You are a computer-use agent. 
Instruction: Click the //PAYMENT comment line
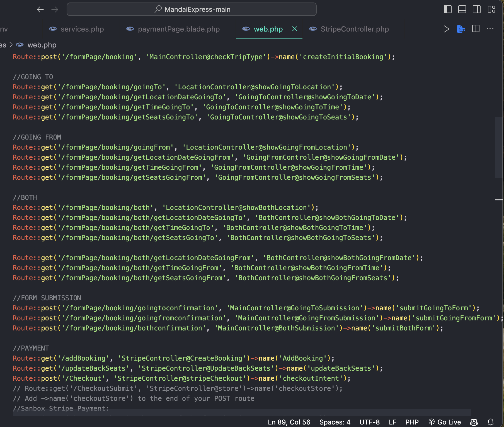click(31, 348)
